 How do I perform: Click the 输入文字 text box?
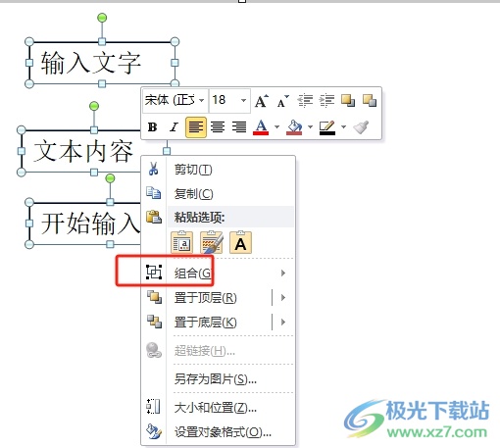pyautogui.click(x=102, y=63)
